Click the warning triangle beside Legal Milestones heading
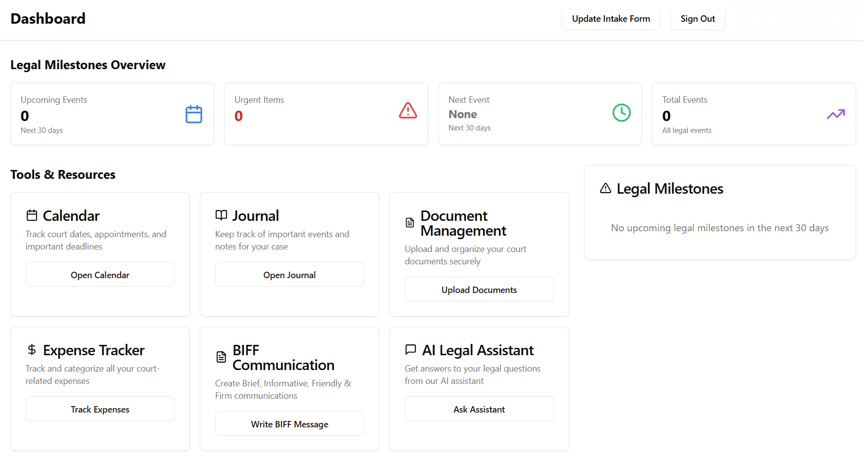868x459 pixels. point(605,188)
